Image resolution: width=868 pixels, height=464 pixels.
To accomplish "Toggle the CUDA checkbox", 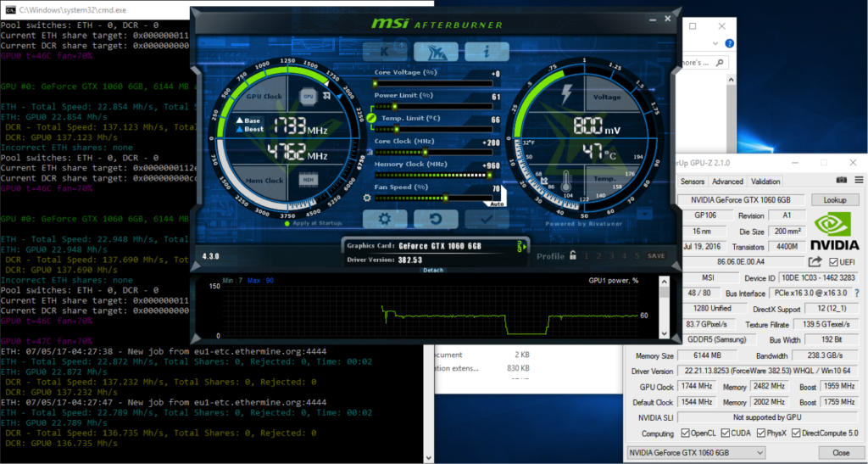I will [726, 433].
